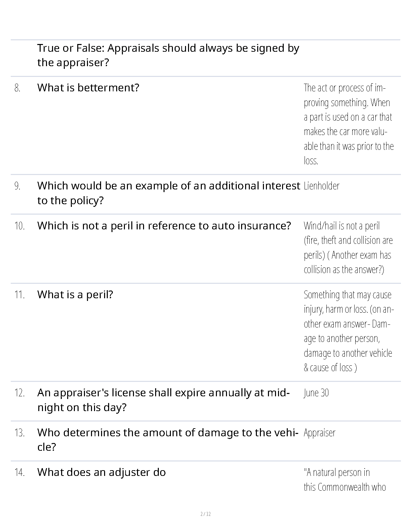Screen dimensions: 411x532
Task: Click the question number 14
Action: pos(19,473)
